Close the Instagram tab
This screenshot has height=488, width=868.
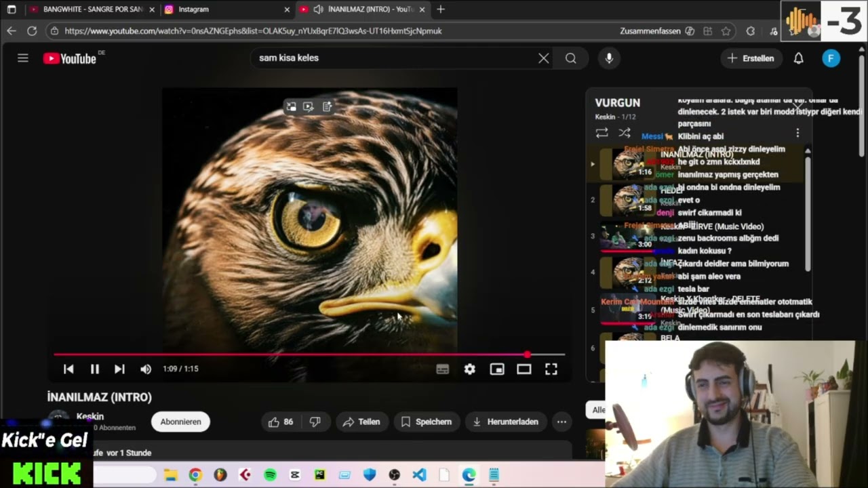[287, 9]
